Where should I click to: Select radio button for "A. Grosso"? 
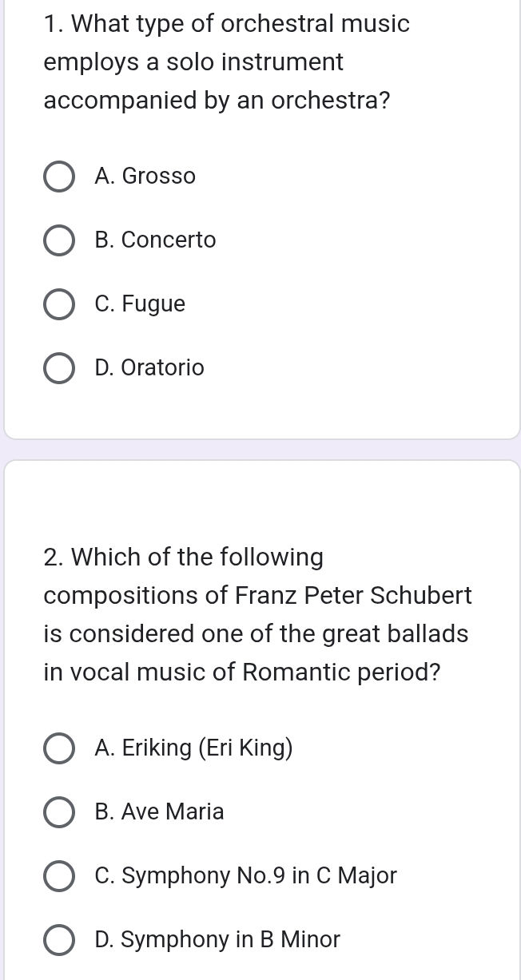coord(59,177)
